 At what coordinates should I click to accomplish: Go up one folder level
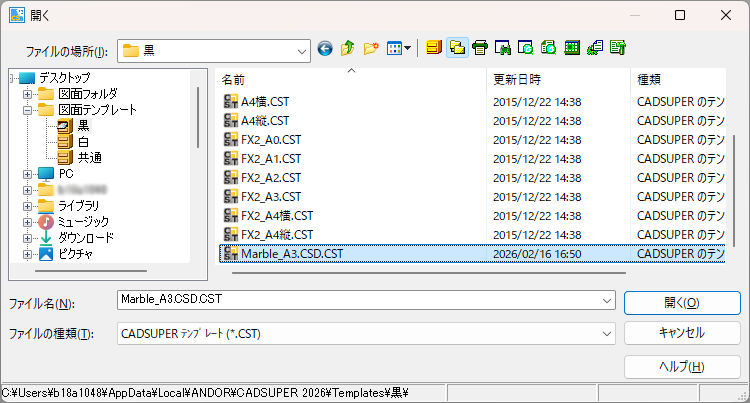click(x=348, y=48)
